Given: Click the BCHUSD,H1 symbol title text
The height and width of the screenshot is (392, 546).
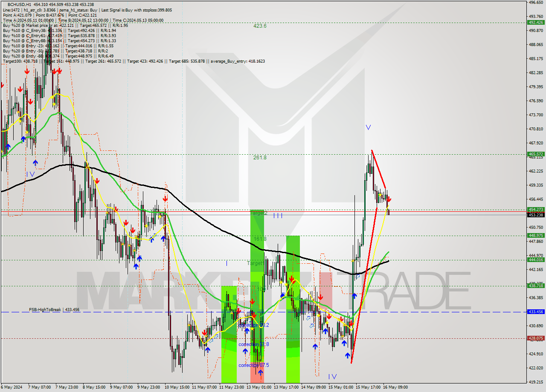Looking at the screenshot, I should click(19, 4).
